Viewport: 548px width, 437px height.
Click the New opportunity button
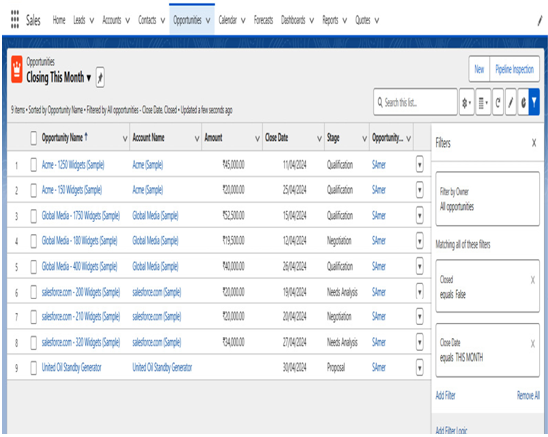pyautogui.click(x=479, y=69)
